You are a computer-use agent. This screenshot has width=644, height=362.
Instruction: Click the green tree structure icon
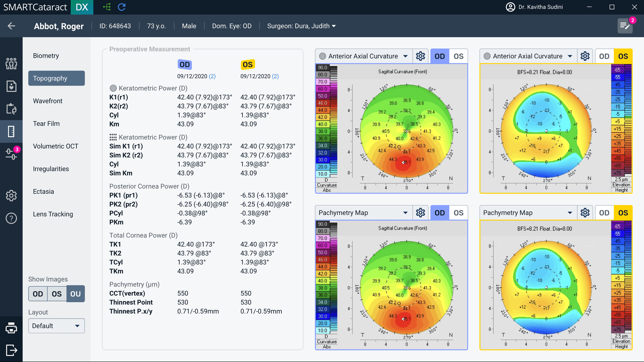click(107, 7)
